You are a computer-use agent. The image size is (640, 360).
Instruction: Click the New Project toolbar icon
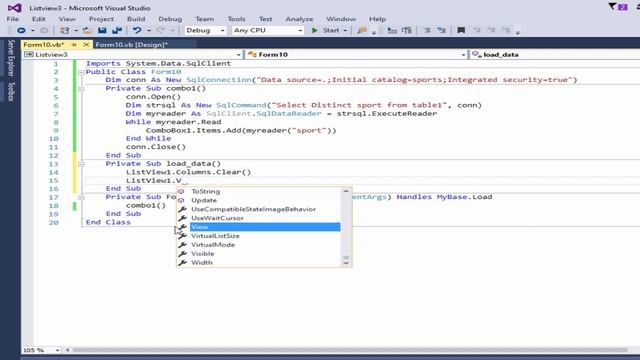(x=64, y=30)
